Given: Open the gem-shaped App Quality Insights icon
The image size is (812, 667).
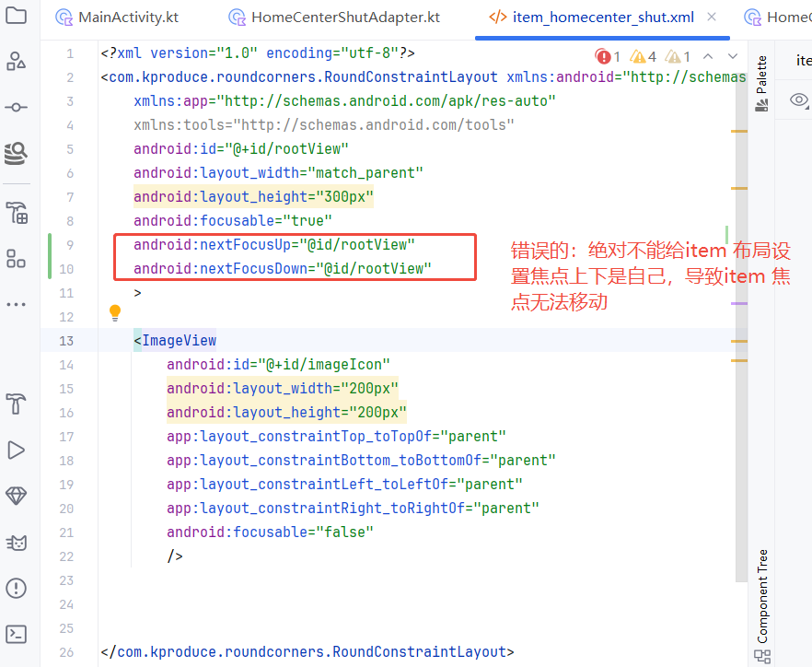Looking at the screenshot, I should (x=16, y=496).
